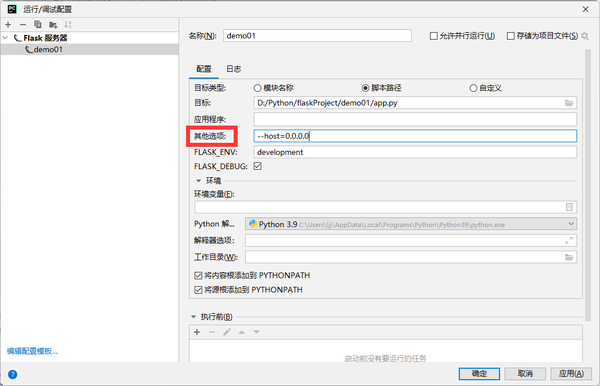Browse for target script path folder icon
600x386 pixels.
point(569,103)
